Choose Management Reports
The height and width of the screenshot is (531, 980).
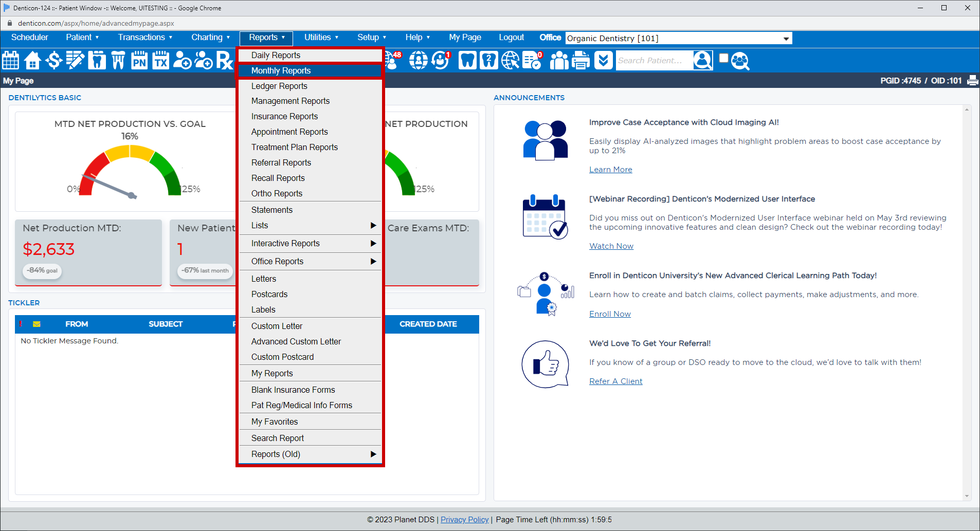310,101
